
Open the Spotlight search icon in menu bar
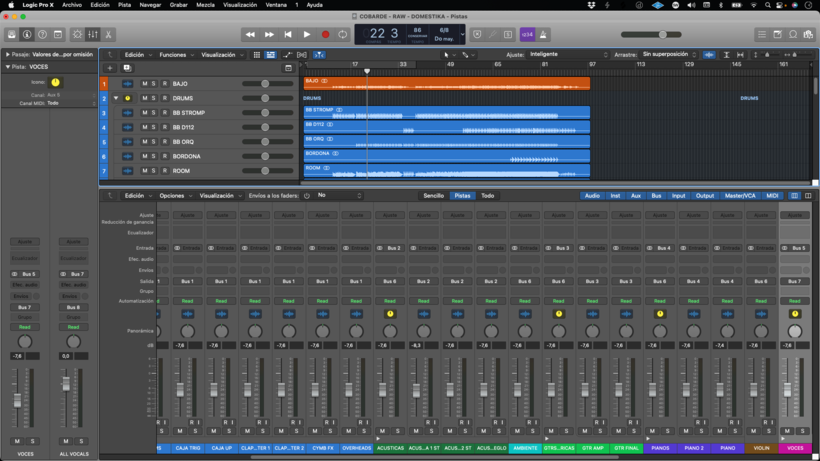click(x=767, y=5)
